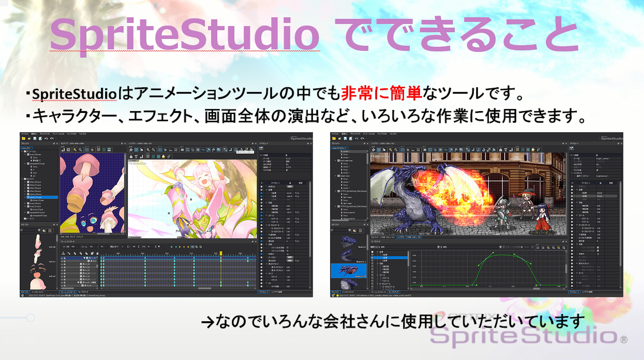Image resolution: width=644 pixels, height=360 pixels.
Task: Click yellow warning dot in right window status bar
Action: pyautogui.click(x=337, y=295)
